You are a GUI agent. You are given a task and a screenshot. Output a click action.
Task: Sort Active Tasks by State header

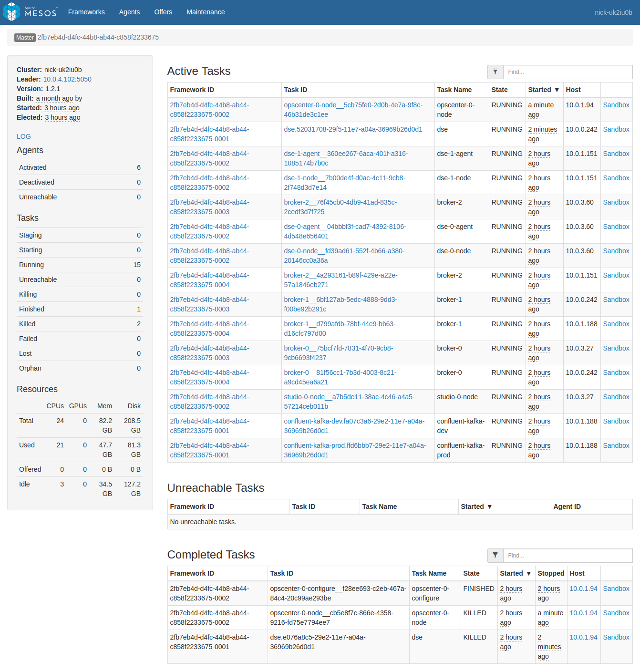(500, 90)
